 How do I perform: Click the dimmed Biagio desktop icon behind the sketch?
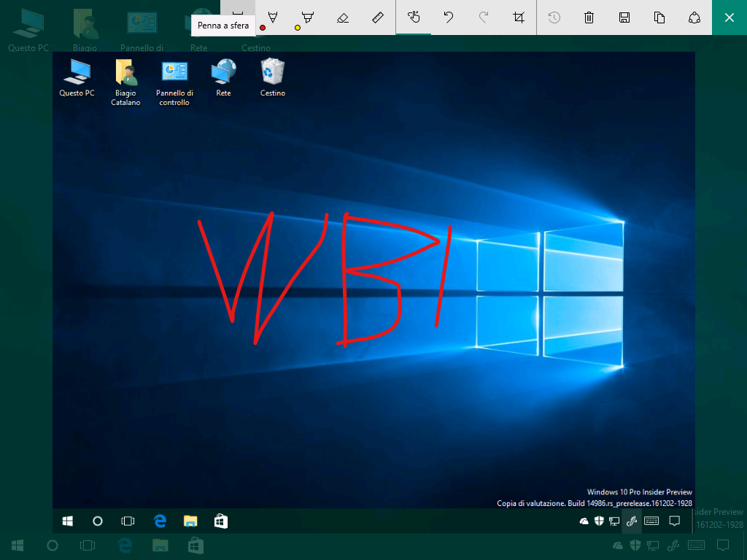pyautogui.click(x=85, y=29)
